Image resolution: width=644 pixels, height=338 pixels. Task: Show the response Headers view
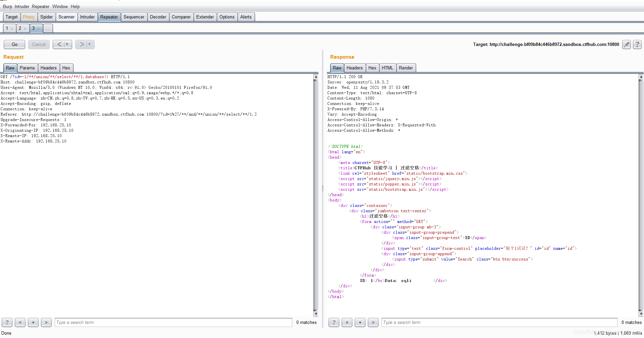(355, 68)
